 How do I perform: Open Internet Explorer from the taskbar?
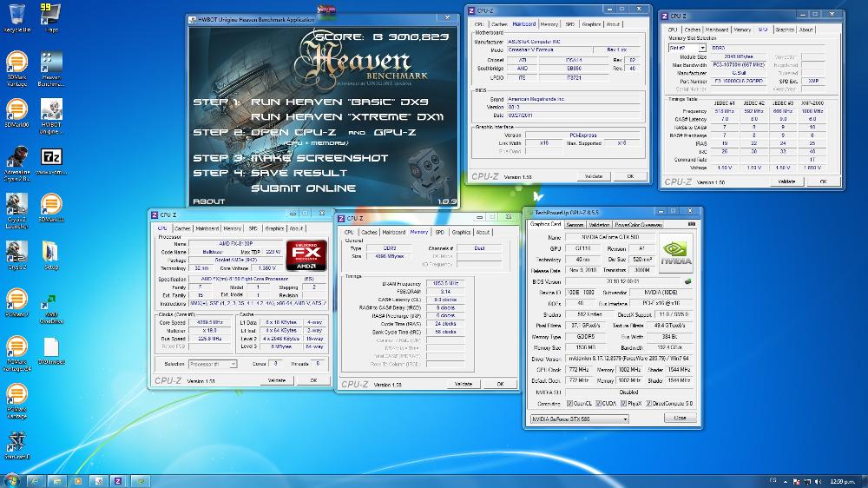(x=35, y=481)
